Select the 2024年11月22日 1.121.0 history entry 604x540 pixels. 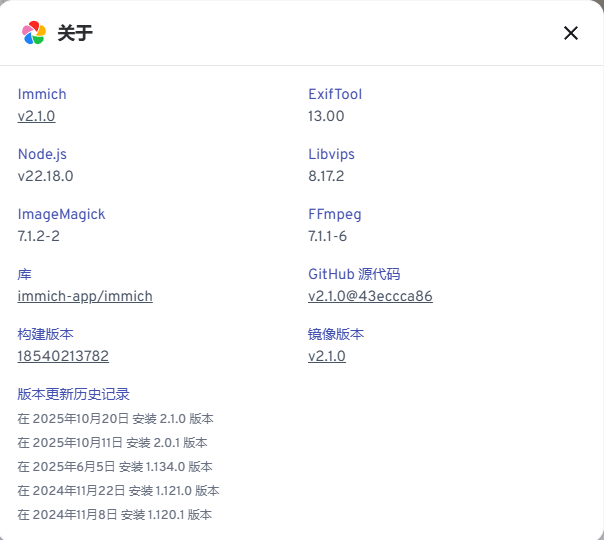[118, 491]
